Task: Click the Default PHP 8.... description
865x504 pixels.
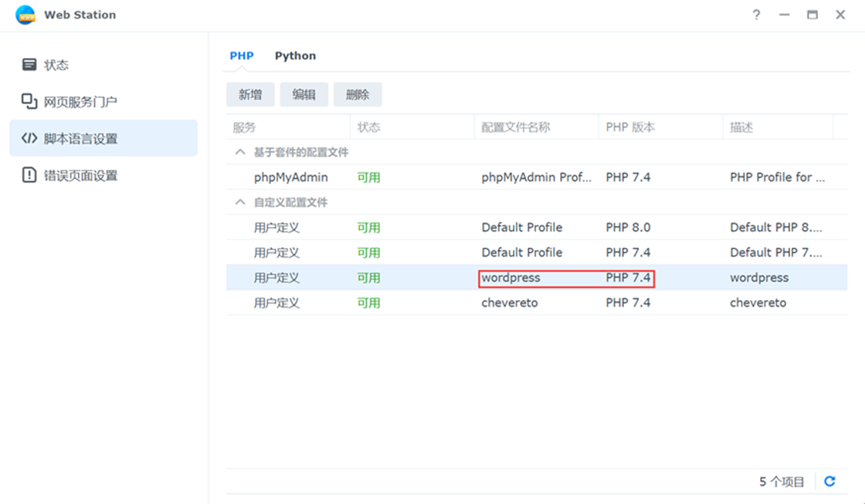Action: pos(775,227)
